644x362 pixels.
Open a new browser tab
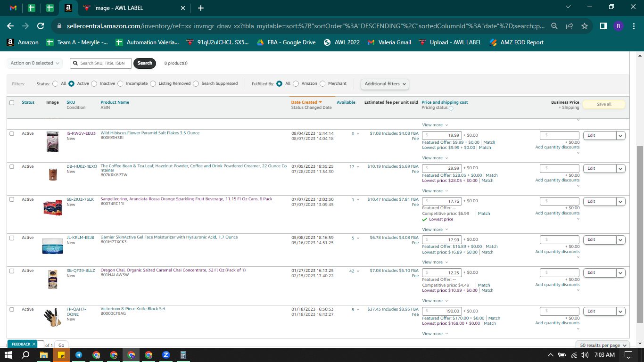pyautogui.click(x=201, y=8)
